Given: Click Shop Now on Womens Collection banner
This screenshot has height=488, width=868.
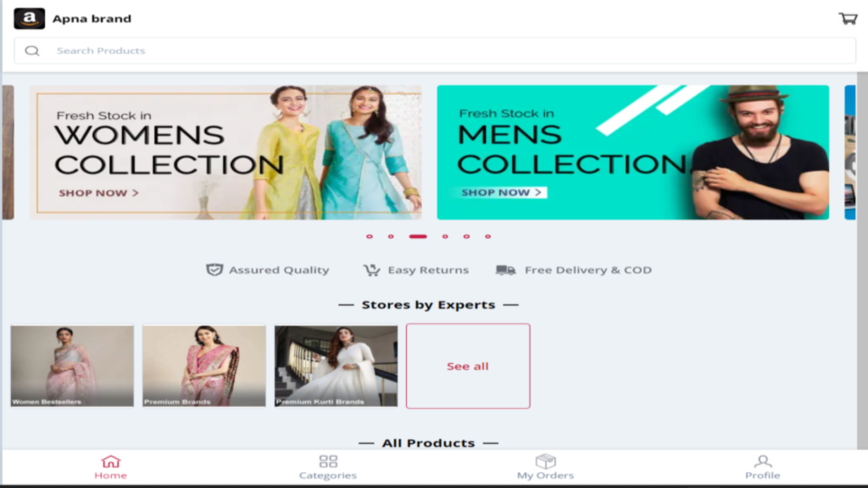Looking at the screenshot, I should 96,193.
